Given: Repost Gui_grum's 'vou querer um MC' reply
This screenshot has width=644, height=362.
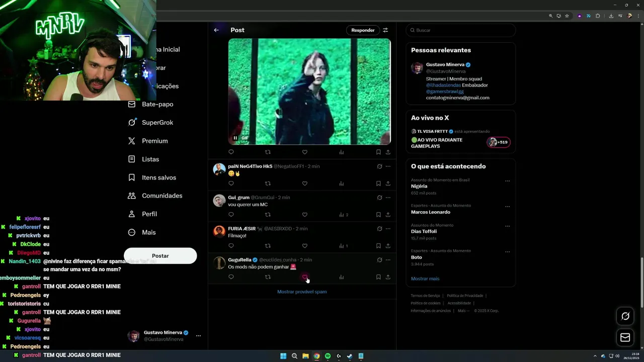Looking at the screenshot, I should [268, 215].
